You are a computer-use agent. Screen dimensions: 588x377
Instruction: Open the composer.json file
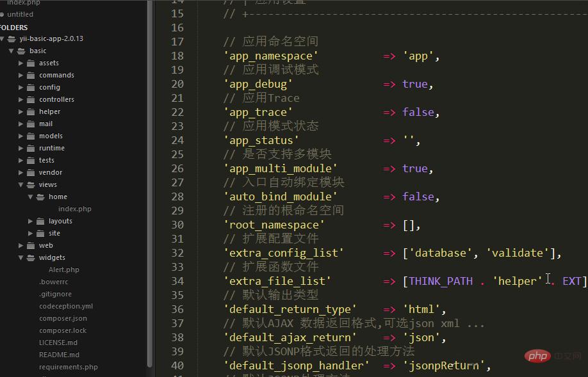[63, 318]
